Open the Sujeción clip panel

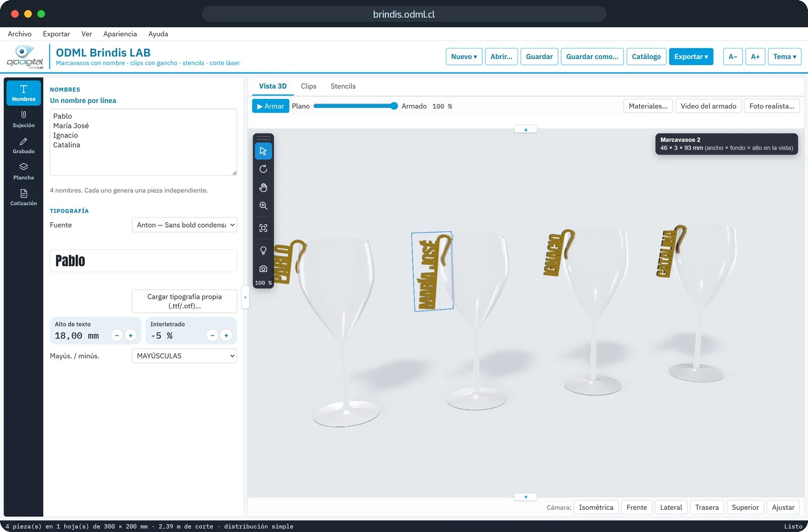pos(24,119)
